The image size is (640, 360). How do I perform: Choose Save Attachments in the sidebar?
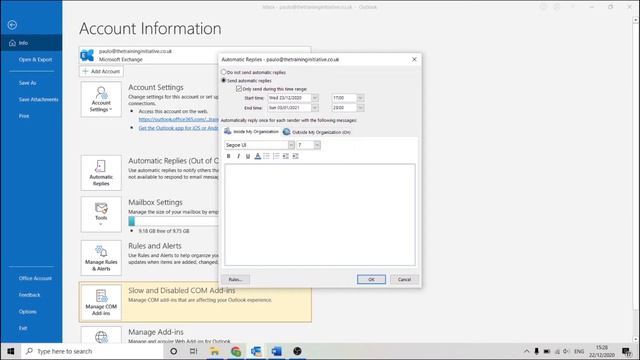38,100
